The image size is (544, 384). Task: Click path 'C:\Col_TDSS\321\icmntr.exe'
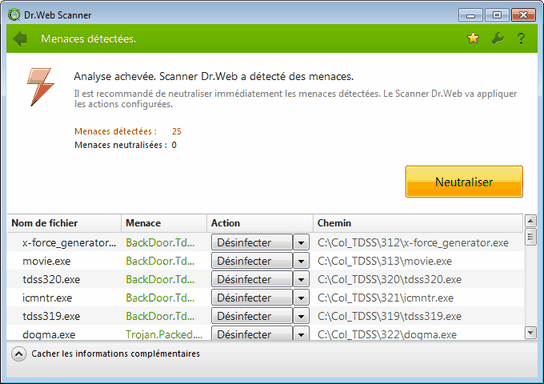[x=385, y=298]
